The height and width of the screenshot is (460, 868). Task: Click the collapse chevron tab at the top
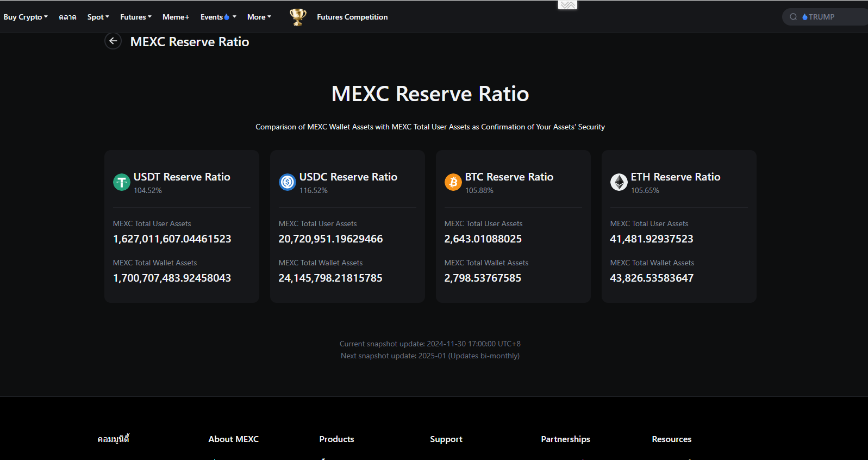coord(567,5)
